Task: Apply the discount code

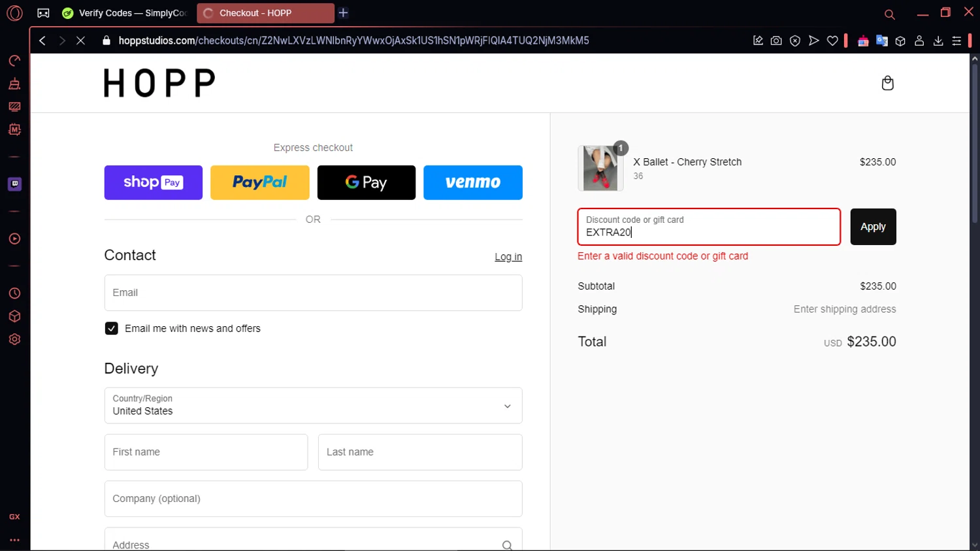Action: [x=873, y=227]
